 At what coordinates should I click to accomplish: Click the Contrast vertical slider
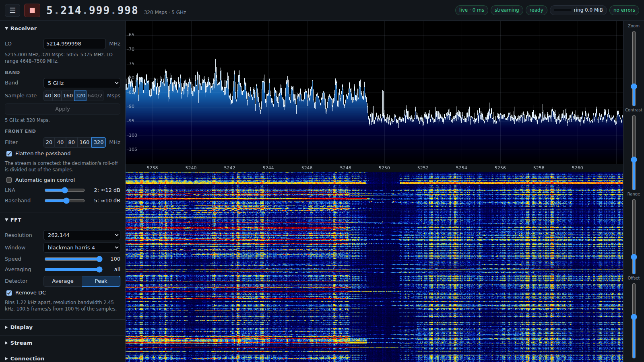coord(634,152)
